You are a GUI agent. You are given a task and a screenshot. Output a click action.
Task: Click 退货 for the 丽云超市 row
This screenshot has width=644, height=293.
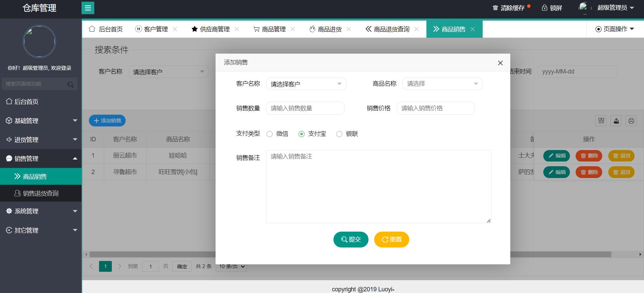621,155
